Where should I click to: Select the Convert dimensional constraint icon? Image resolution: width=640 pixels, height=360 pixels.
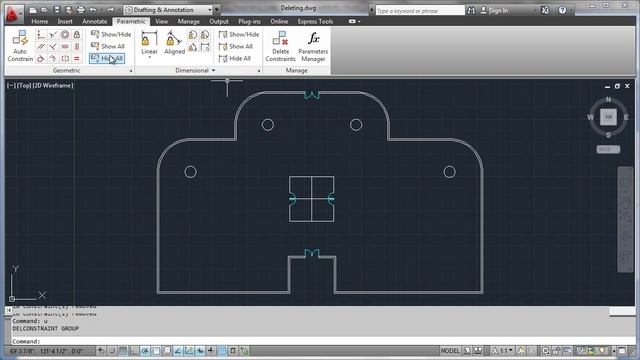(x=204, y=47)
